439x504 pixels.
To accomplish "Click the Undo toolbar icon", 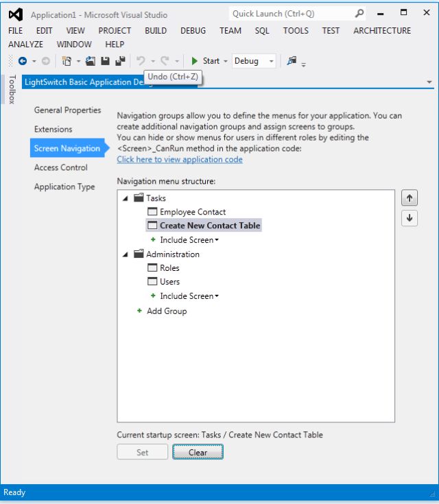I will pos(141,61).
